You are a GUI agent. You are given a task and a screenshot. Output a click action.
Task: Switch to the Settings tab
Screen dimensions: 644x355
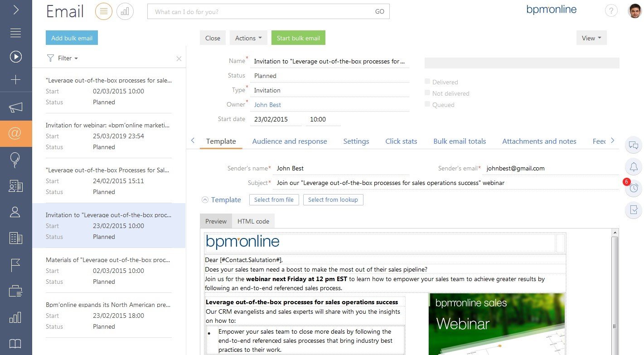coord(356,141)
